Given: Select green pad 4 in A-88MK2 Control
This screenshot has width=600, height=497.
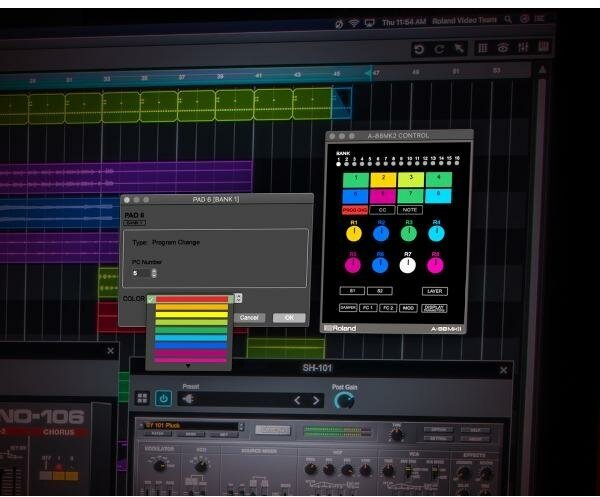Looking at the screenshot, I should pos(439,179).
